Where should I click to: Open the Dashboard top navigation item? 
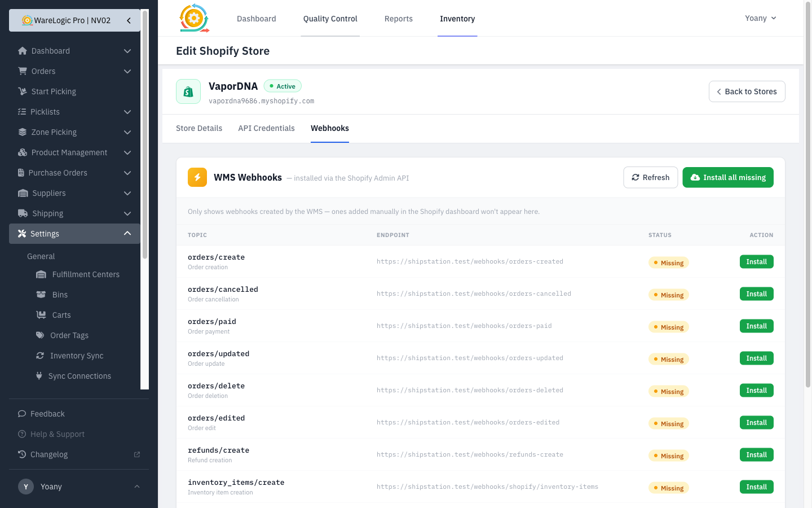pyautogui.click(x=257, y=19)
